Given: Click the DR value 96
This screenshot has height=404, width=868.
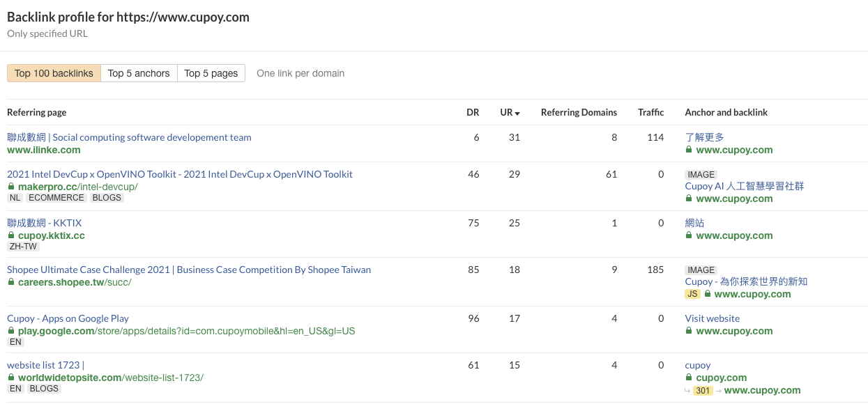Looking at the screenshot, I should click(473, 318).
